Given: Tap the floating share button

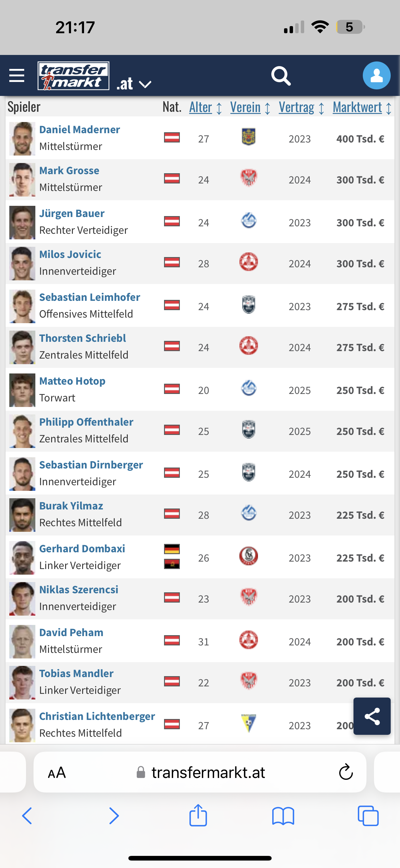Looking at the screenshot, I should tap(372, 716).
